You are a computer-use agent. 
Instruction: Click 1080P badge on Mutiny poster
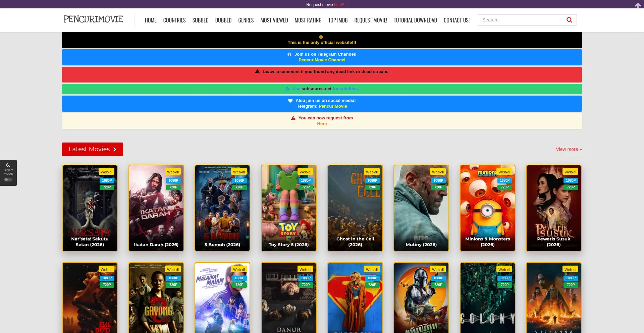point(438,180)
